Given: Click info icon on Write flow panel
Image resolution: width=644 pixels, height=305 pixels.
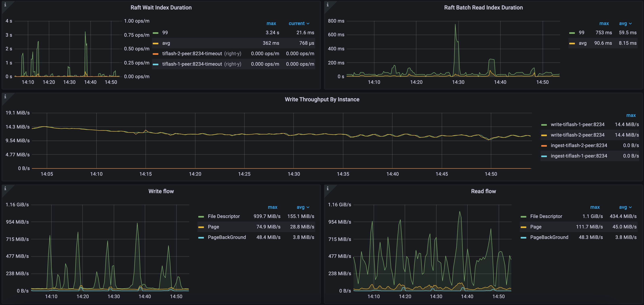Looking at the screenshot, I should click(5, 189).
